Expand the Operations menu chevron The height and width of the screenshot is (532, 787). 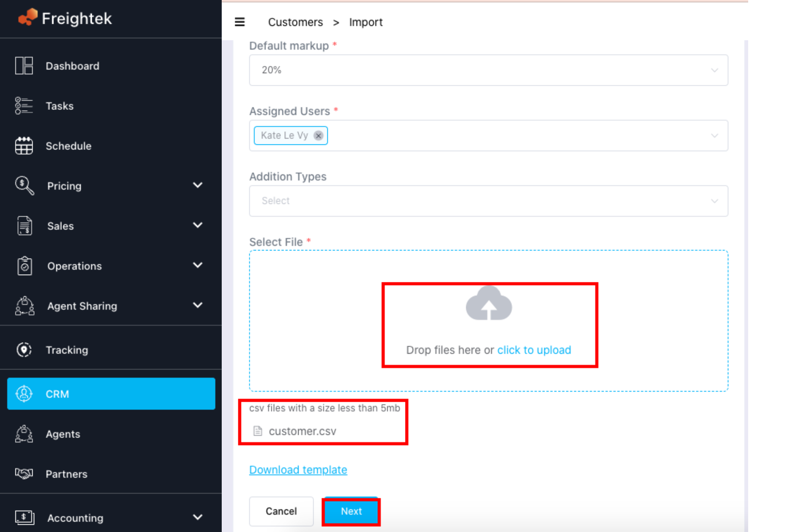(x=198, y=265)
